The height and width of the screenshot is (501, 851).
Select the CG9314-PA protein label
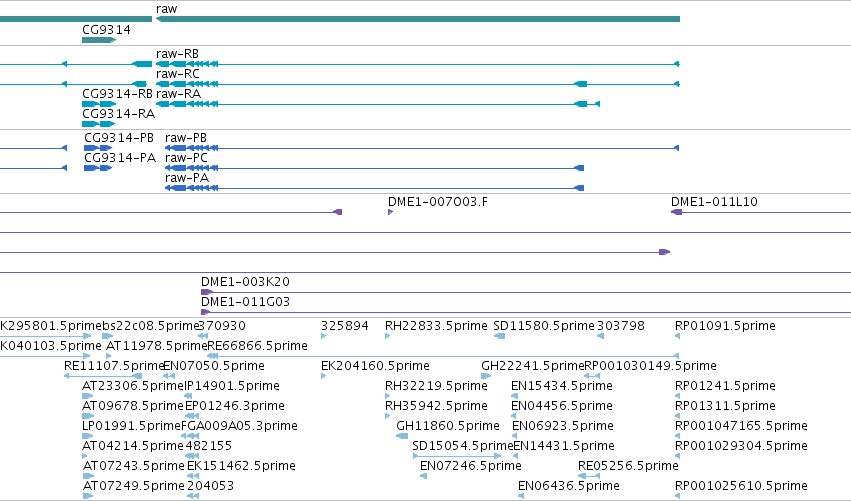coord(120,158)
